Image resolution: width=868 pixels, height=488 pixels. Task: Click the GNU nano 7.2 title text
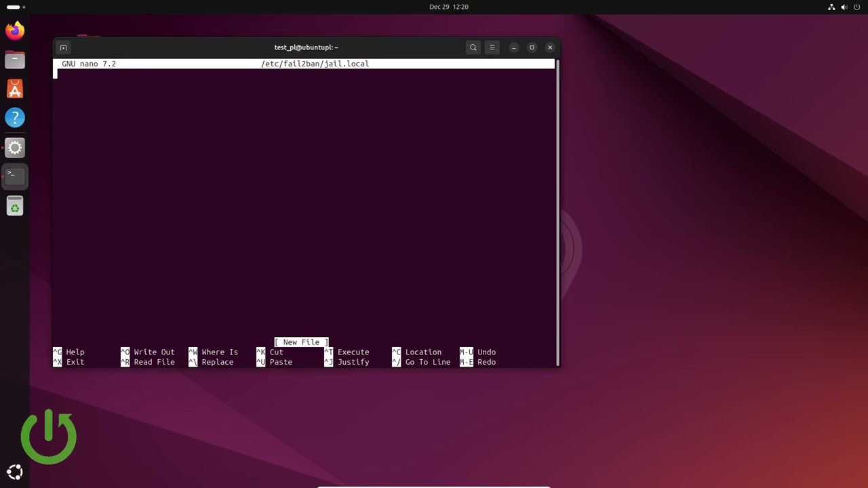pyautogui.click(x=89, y=64)
